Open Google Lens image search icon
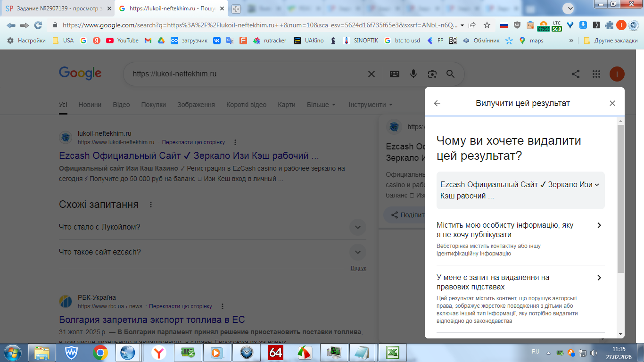The image size is (644, 362). click(432, 74)
